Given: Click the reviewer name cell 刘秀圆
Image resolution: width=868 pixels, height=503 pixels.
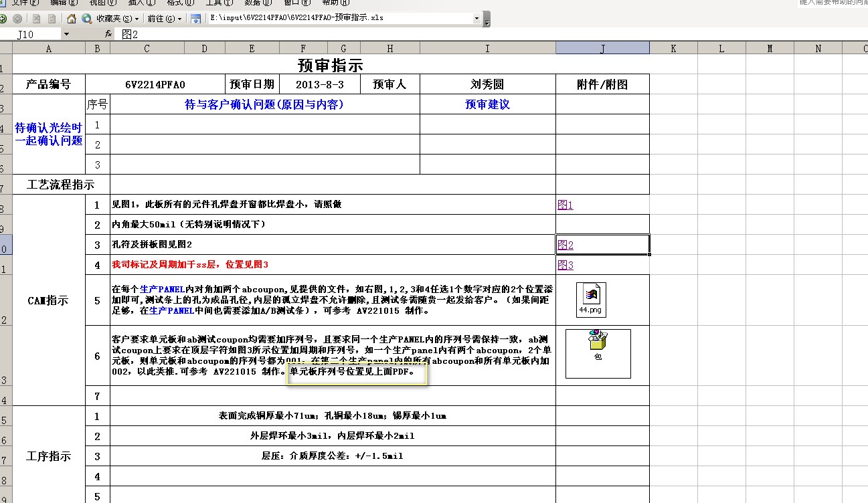Looking at the screenshot, I should click(x=487, y=84).
